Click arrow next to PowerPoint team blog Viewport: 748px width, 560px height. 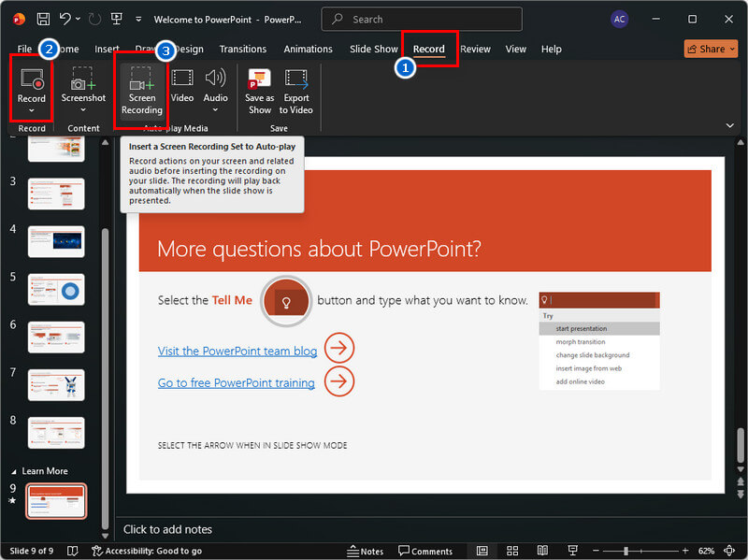(339, 348)
